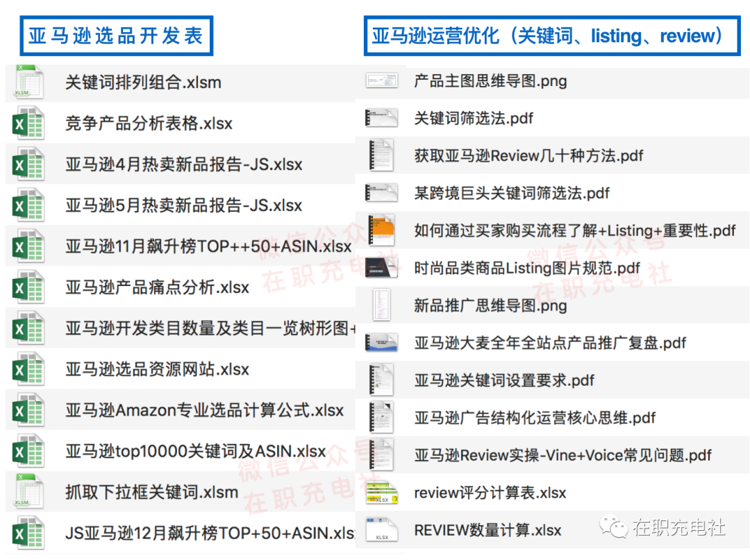Select the Excel icon for 亚马逊5月热卖新品报告-JS.xlsx
The height and width of the screenshot is (560, 750).
tap(28, 205)
